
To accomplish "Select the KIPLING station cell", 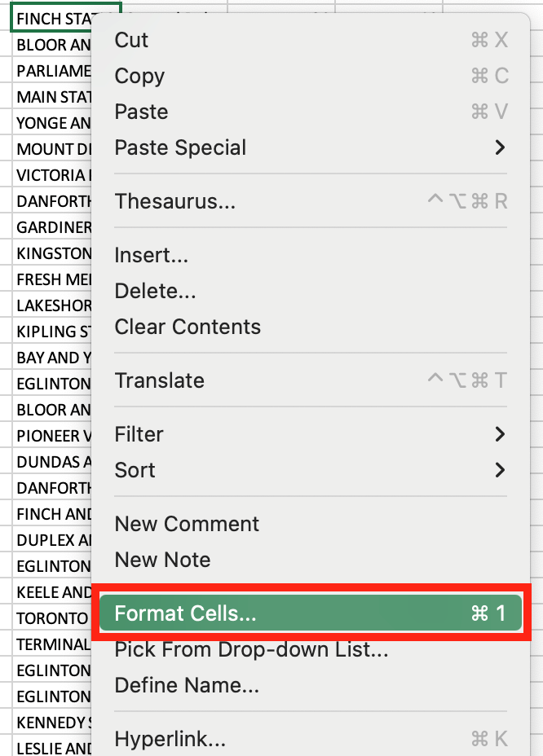I will (51, 332).
